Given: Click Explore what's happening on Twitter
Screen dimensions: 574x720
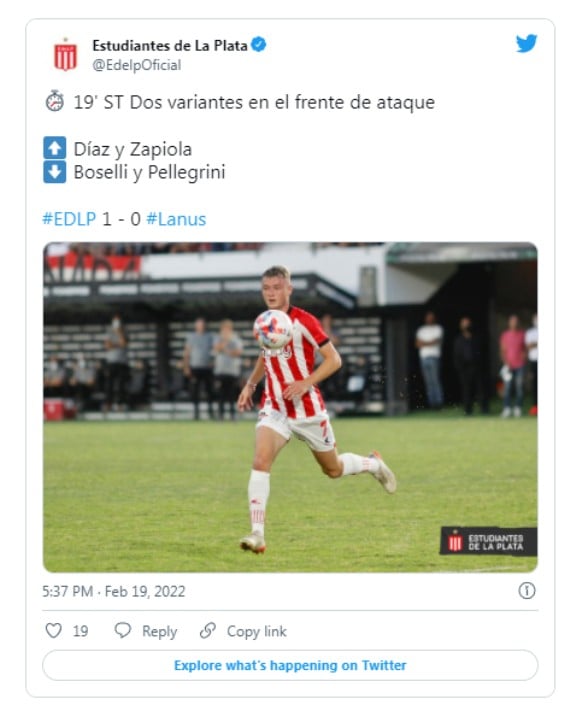Looking at the screenshot, I should pyautogui.click(x=290, y=665).
